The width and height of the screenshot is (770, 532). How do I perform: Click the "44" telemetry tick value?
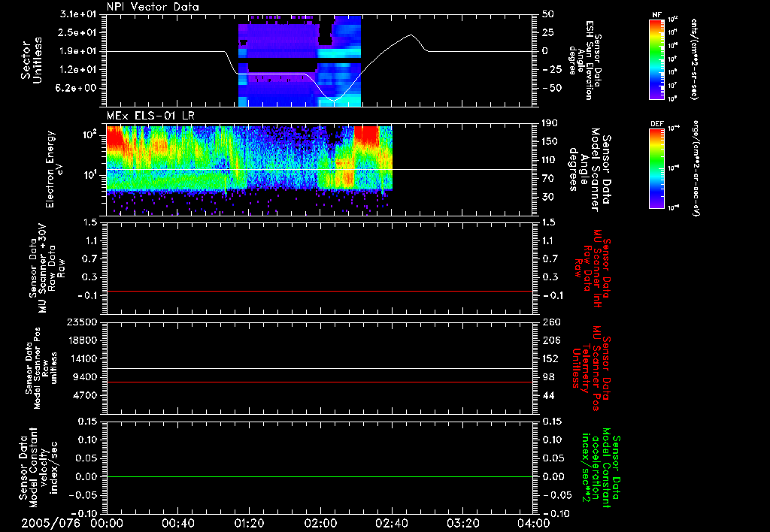(548, 395)
